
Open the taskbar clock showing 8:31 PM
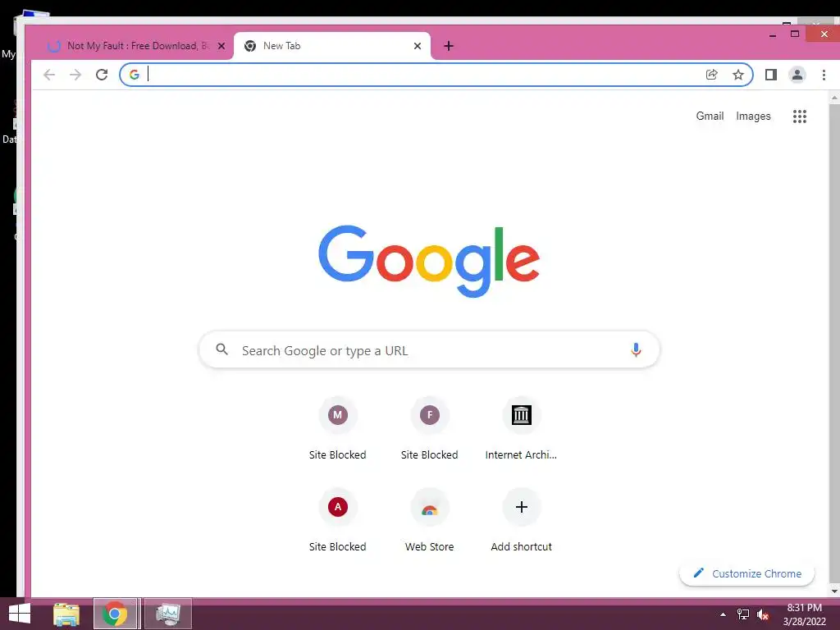804,614
